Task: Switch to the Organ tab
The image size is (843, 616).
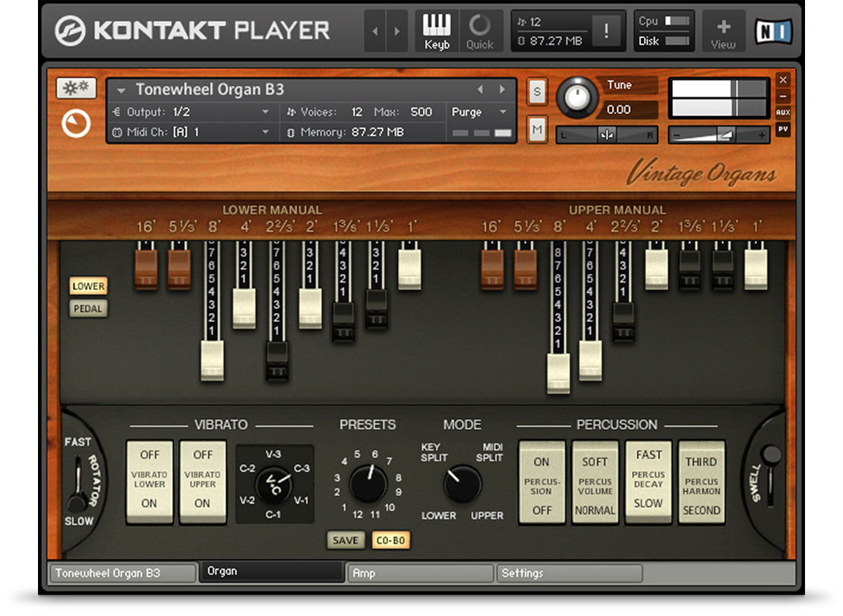Action: pos(271,571)
